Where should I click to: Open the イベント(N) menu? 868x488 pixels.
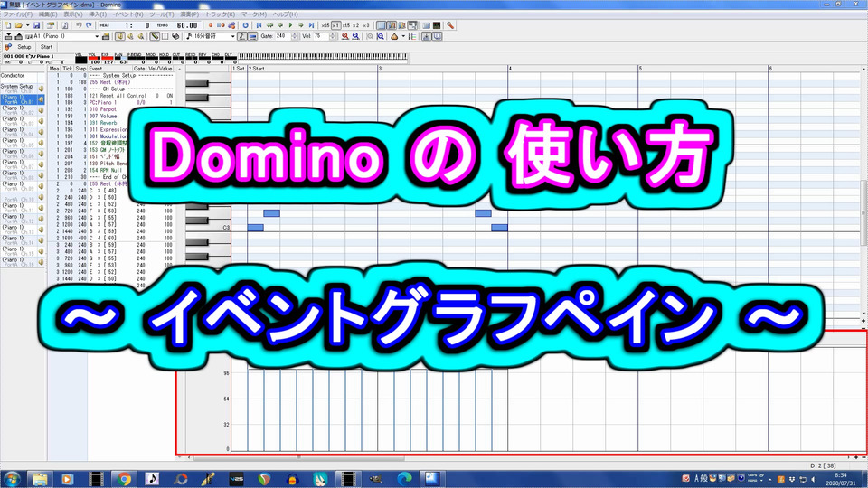point(127,14)
